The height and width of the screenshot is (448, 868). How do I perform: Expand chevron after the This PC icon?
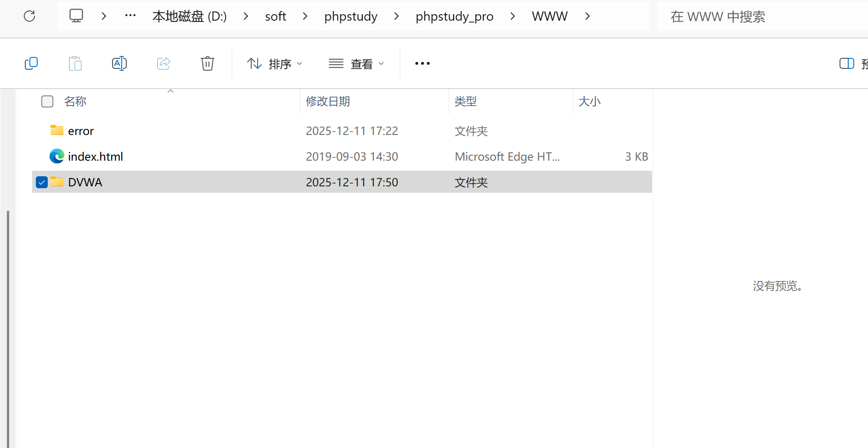click(104, 16)
